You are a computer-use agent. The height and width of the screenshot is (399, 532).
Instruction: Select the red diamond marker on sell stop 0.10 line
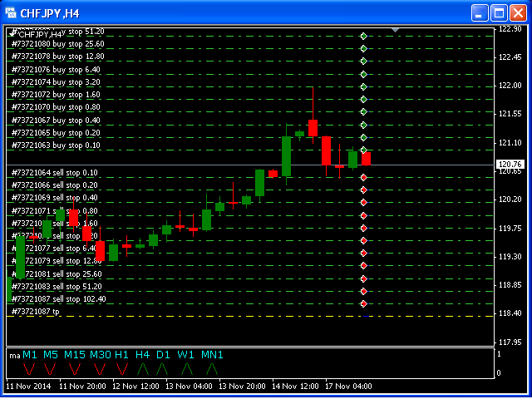pyautogui.click(x=363, y=176)
